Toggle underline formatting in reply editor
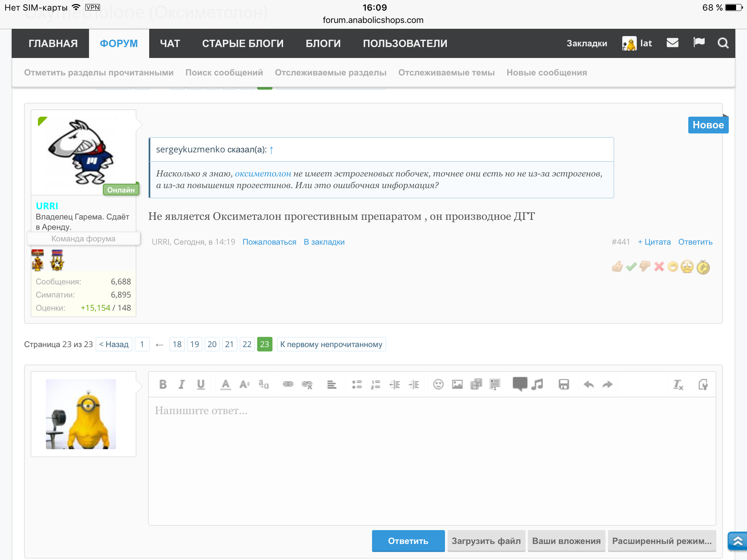The width and height of the screenshot is (747, 560). tap(201, 384)
